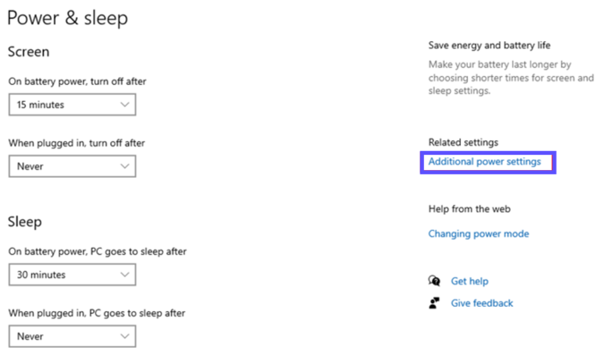This screenshot has height=364, width=604.
Task: Expand the screen plugged-in "Never" dropdown
Action: pyautogui.click(x=72, y=166)
